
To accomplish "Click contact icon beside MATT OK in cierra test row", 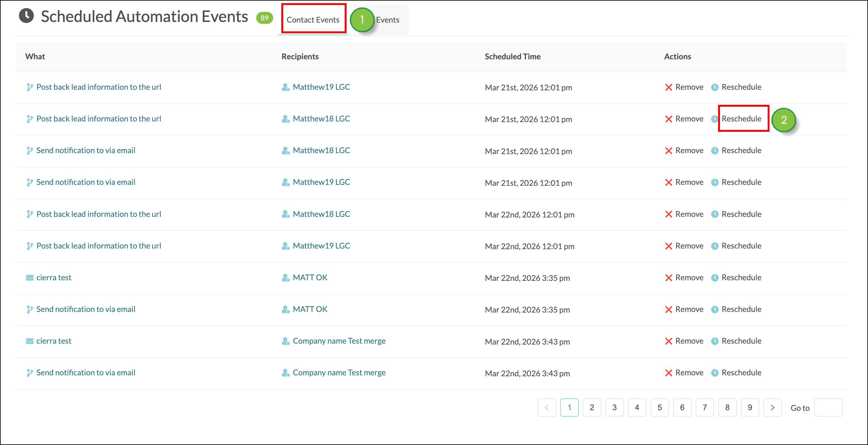I will (285, 278).
